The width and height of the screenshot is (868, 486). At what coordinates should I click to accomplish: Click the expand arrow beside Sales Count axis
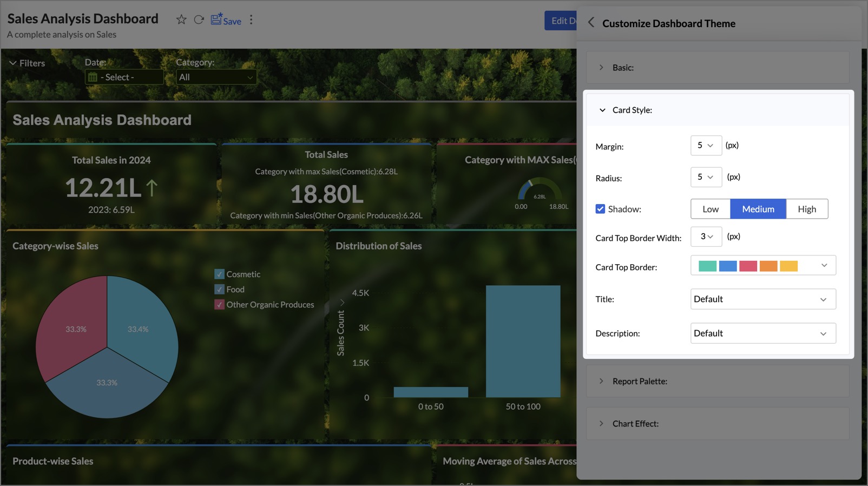coord(342,303)
